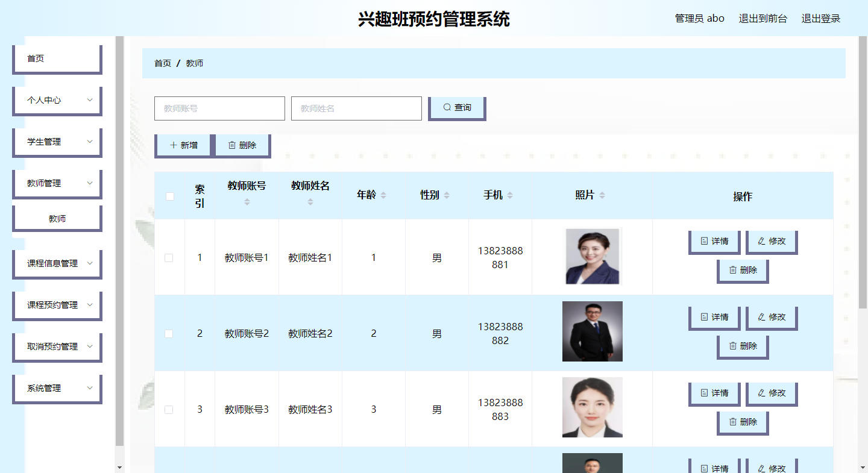Open 详情 for teacher row 1
868x473 pixels.
(x=714, y=241)
